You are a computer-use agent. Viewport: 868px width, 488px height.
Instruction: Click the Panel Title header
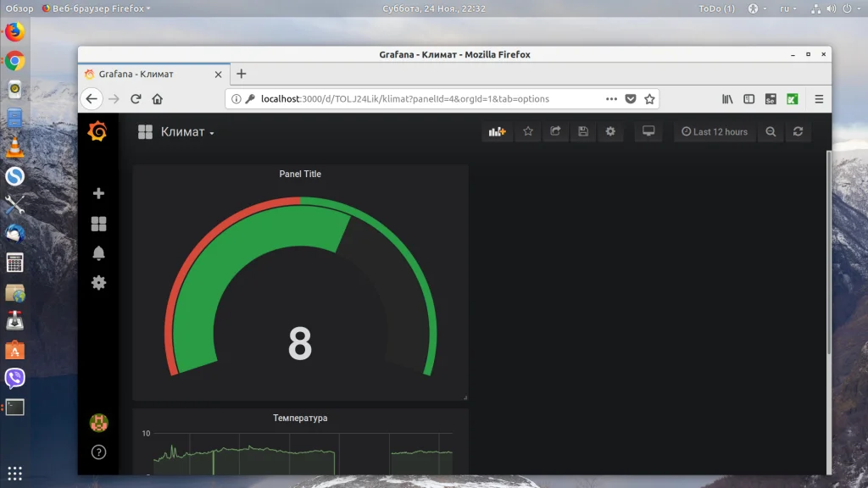[300, 175]
